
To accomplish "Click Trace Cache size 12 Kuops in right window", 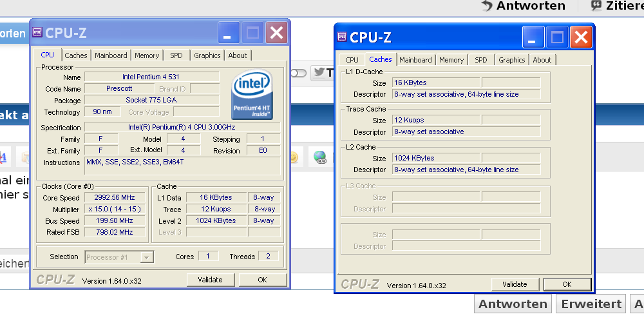I will [436, 120].
